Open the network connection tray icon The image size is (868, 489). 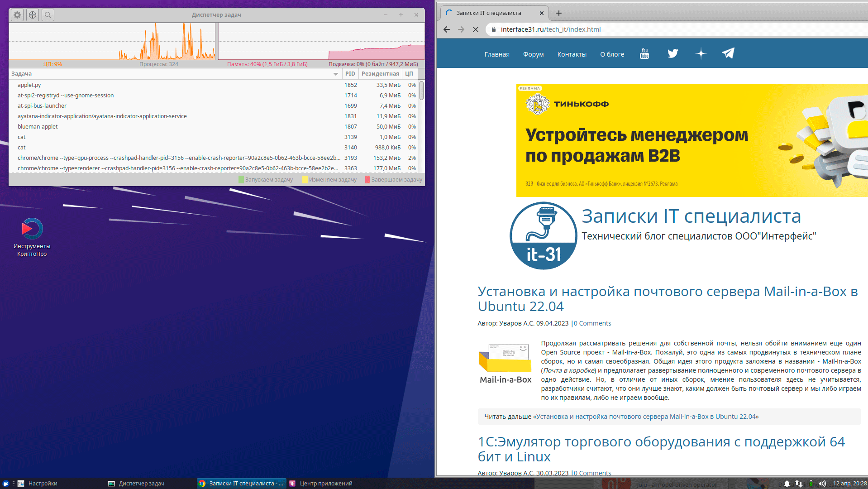799,484
